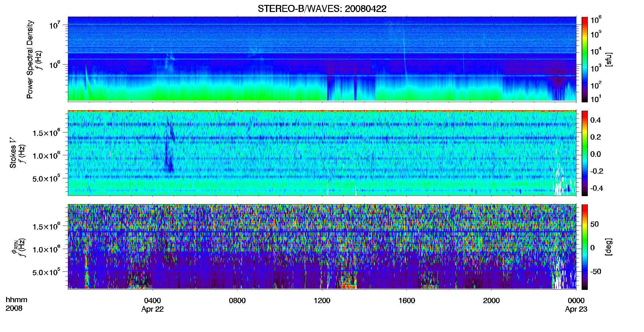Click the 2008 year label
Screen dimensions: 644x332
click(x=14, y=308)
